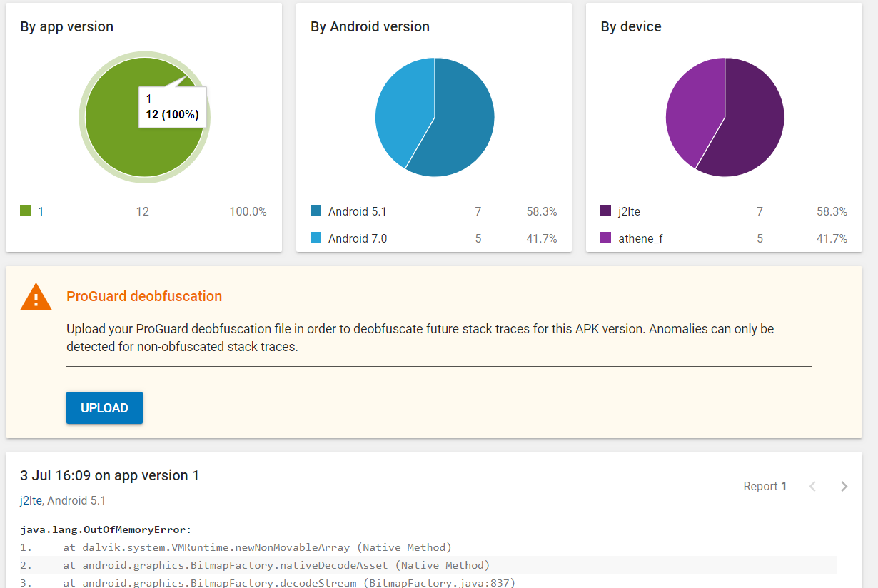Open the j2lte device link
878x588 pixels.
(31, 501)
